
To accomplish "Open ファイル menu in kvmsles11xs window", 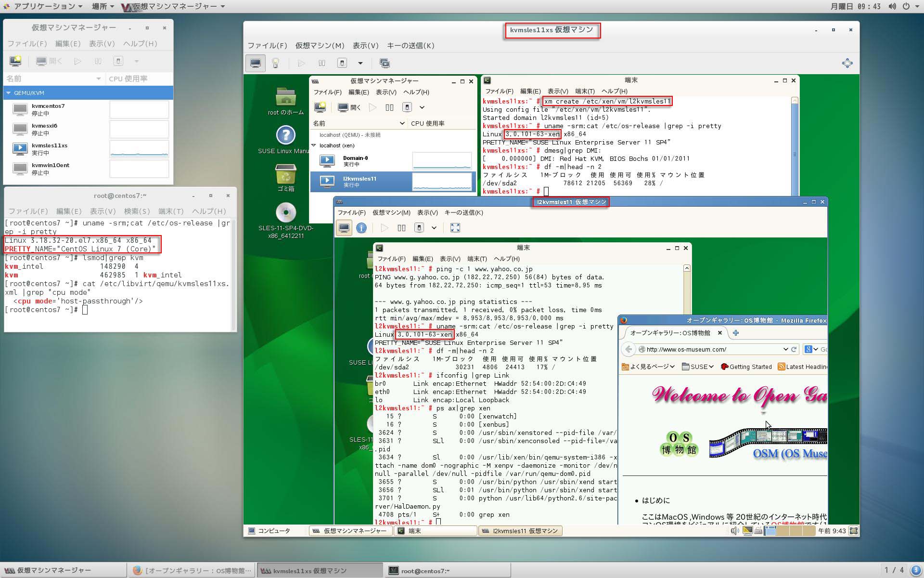I will pyautogui.click(x=267, y=46).
